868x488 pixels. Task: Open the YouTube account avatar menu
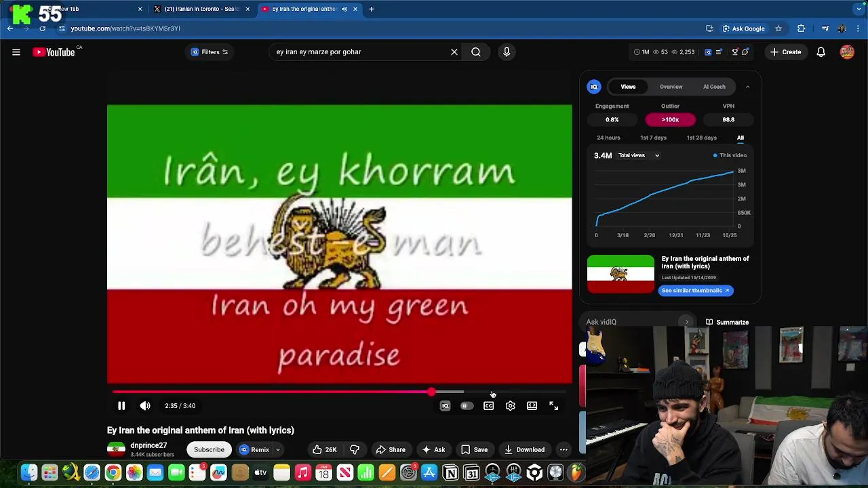tap(847, 52)
